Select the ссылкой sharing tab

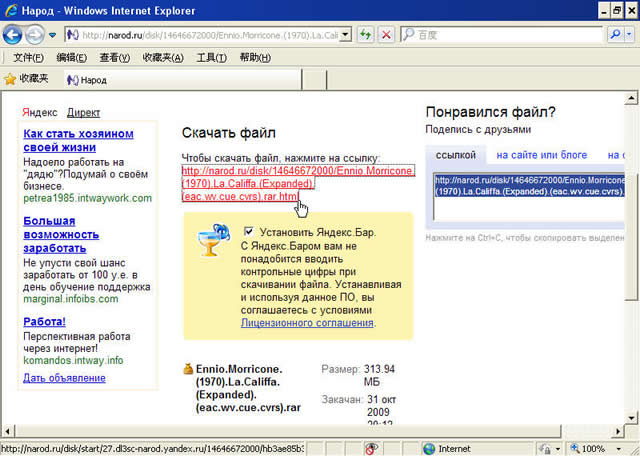click(456, 155)
